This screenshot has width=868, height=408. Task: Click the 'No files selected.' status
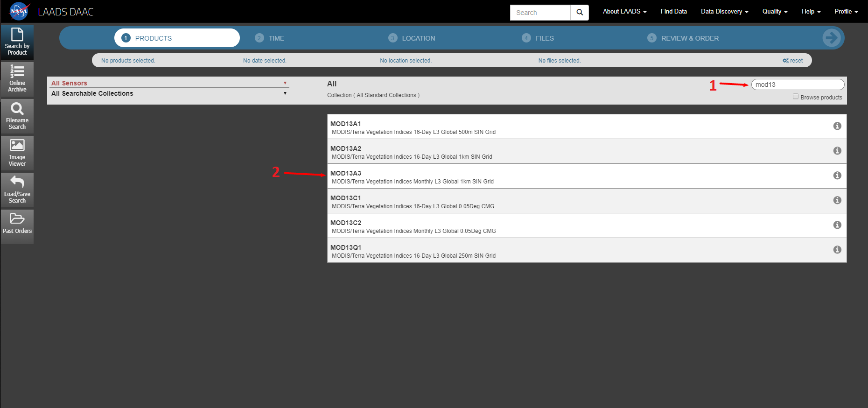[560, 61]
